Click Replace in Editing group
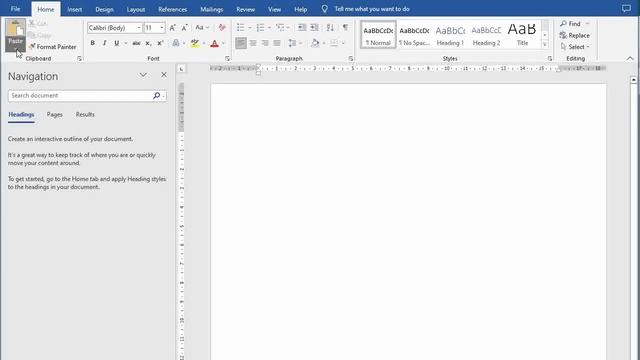This screenshot has height=360, width=640. [575, 36]
